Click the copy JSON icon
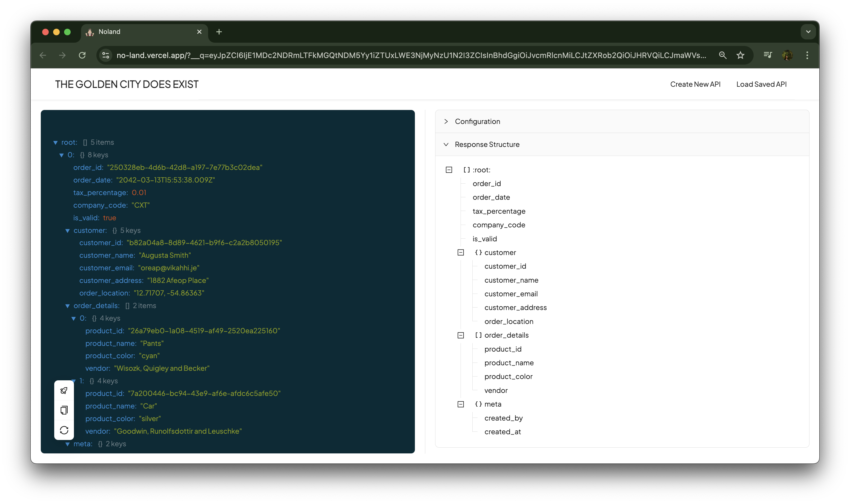Image resolution: width=850 pixels, height=504 pixels. click(x=64, y=410)
